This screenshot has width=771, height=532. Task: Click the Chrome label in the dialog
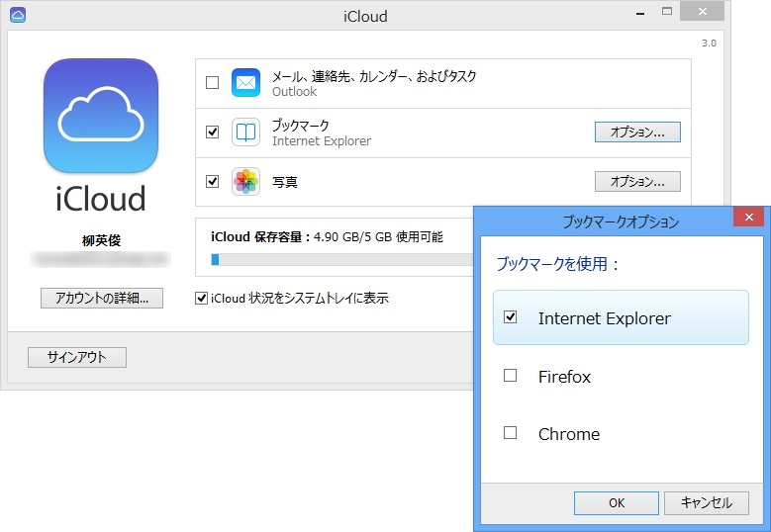tap(569, 434)
